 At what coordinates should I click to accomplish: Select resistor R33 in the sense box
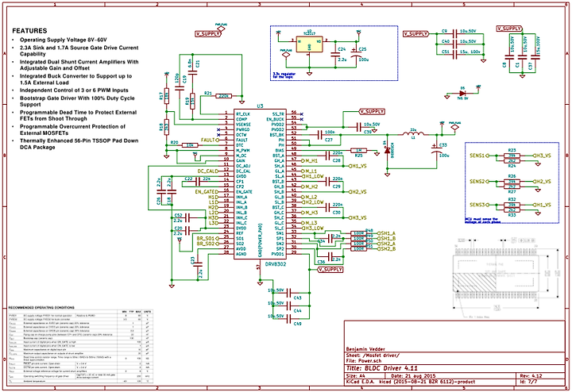(512, 209)
